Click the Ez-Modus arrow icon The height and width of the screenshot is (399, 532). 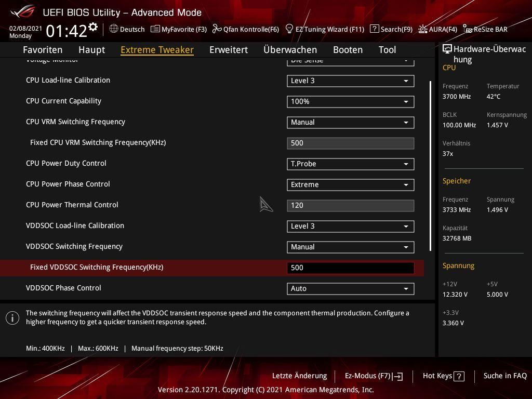[x=397, y=376]
